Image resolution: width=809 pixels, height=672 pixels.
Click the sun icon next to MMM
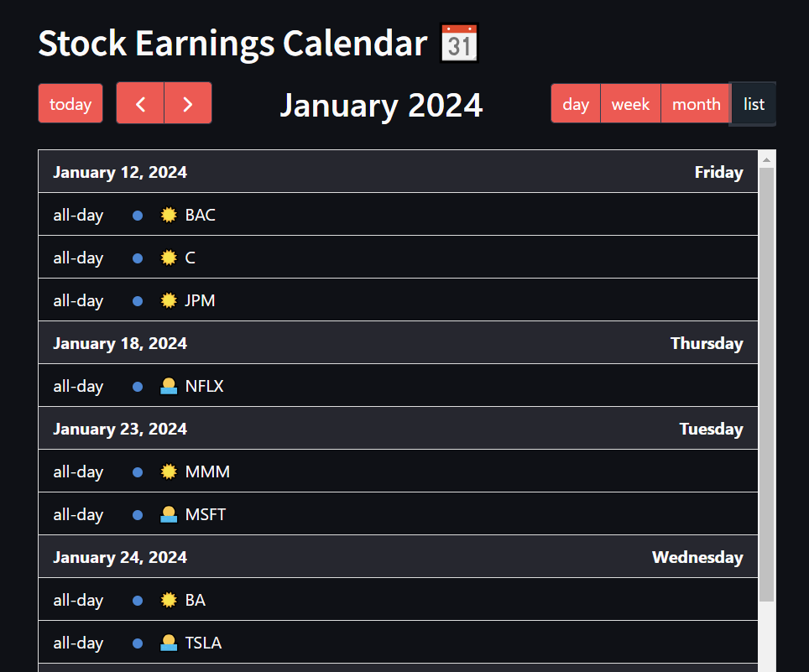169,471
